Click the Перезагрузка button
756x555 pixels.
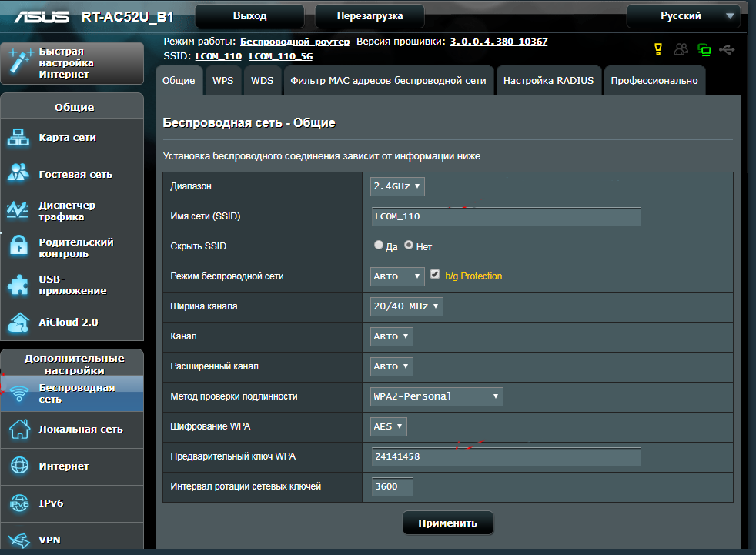[x=370, y=16]
